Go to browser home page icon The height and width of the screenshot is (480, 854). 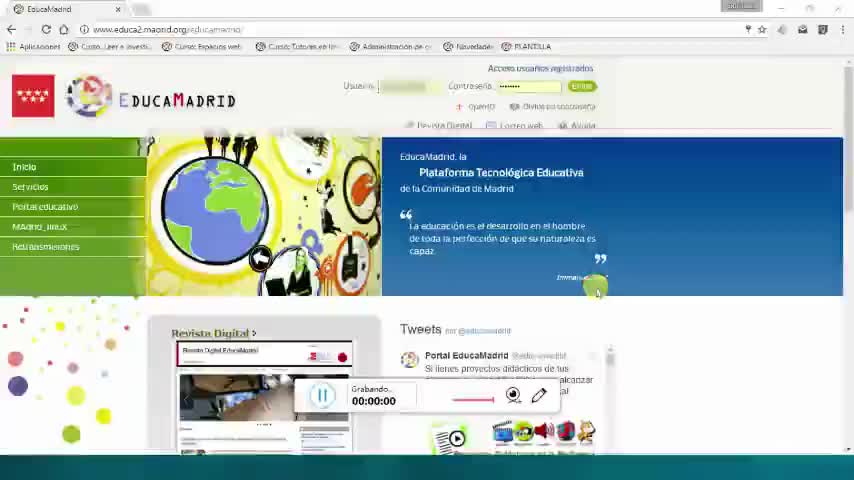64,29
